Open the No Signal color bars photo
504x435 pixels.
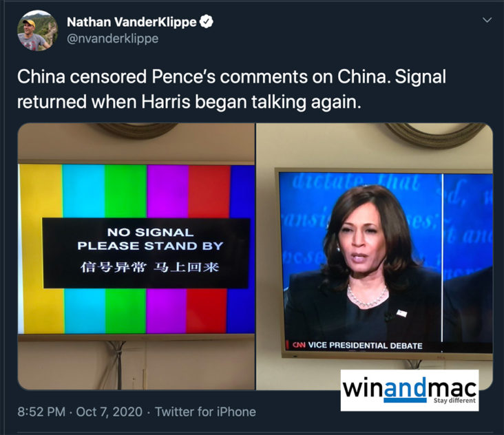pyautogui.click(x=136, y=256)
